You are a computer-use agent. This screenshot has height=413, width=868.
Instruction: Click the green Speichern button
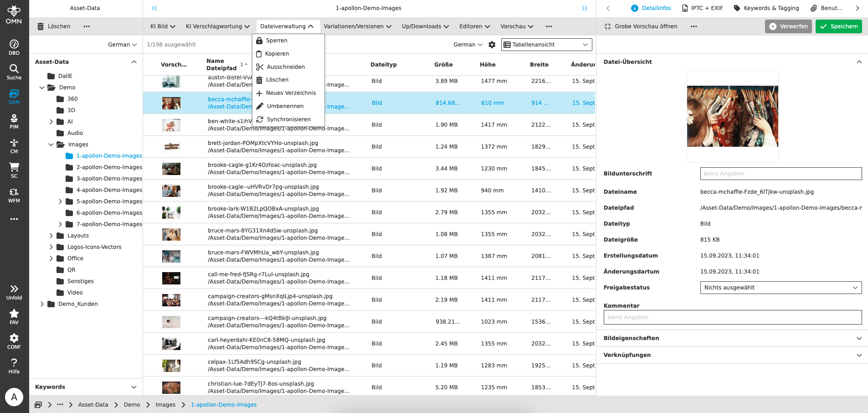tap(838, 26)
